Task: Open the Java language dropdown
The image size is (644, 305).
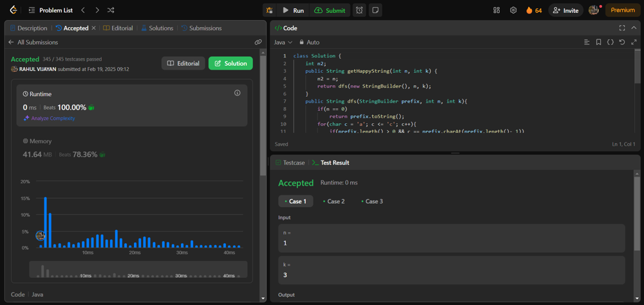Action: 283,43
